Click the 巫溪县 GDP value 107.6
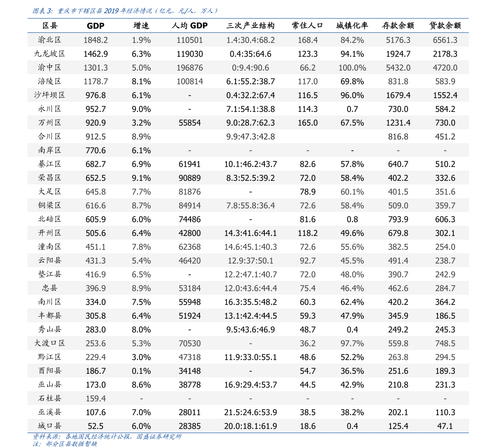The image size is (483, 448). pos(96,412)
